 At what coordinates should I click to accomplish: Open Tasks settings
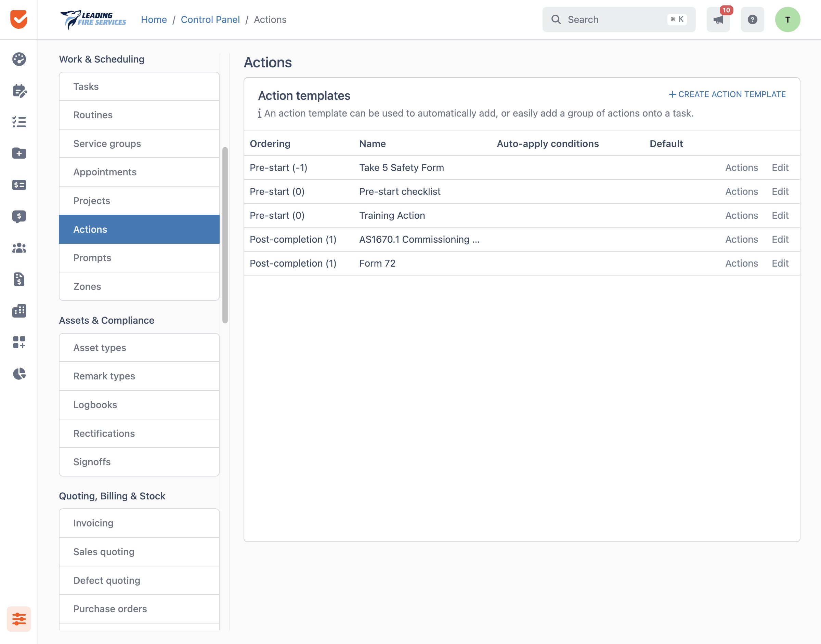139,86
